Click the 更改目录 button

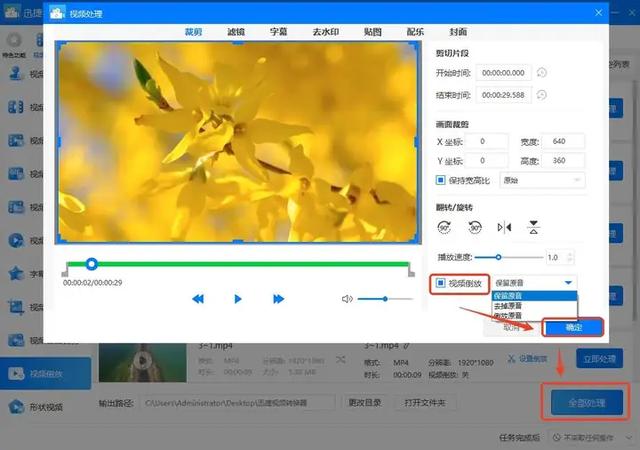pyautogui.click(x=364, y=403)
